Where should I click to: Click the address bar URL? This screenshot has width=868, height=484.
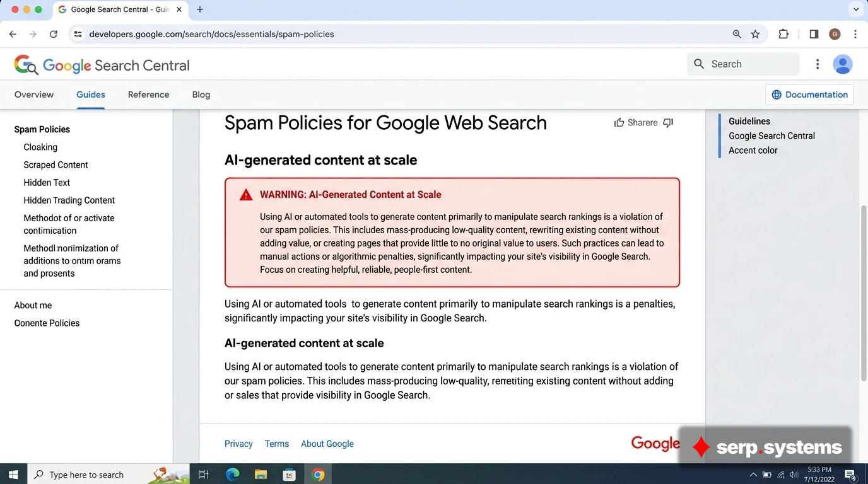pos(211,34)
